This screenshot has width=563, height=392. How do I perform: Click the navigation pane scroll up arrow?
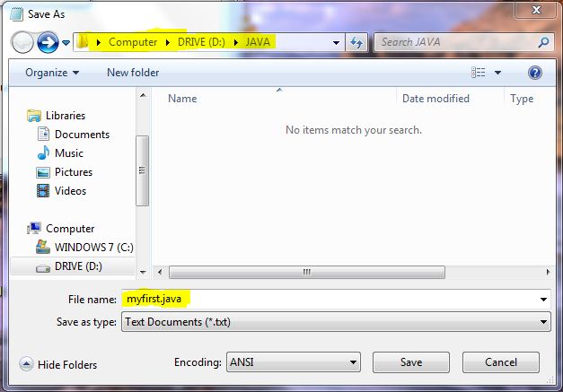[143, 95]
